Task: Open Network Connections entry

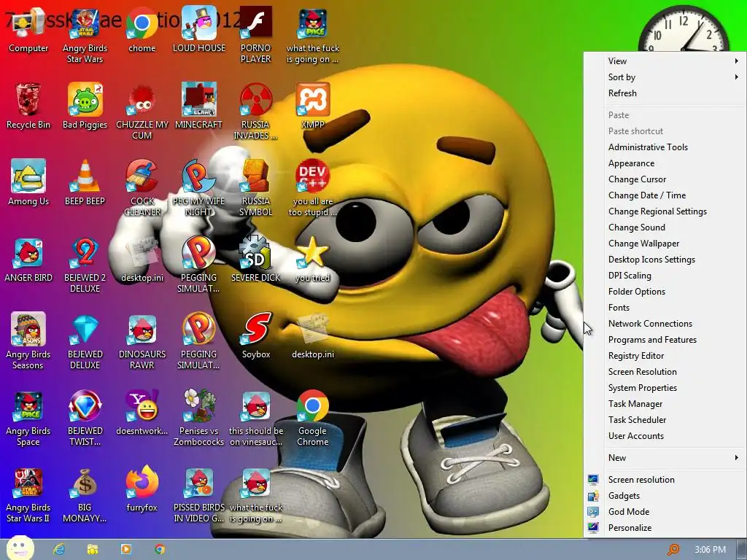Action: click(x=665, y=324)
